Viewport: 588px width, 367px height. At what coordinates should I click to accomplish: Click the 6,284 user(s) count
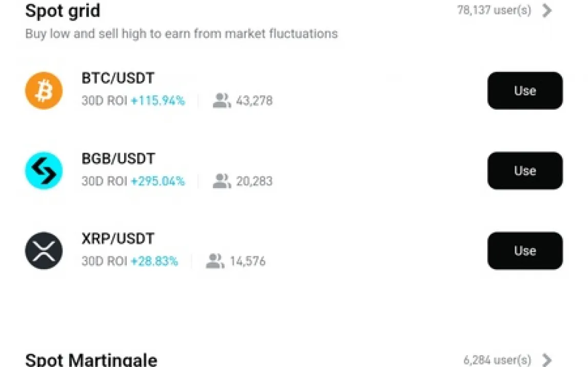(497, 360)
